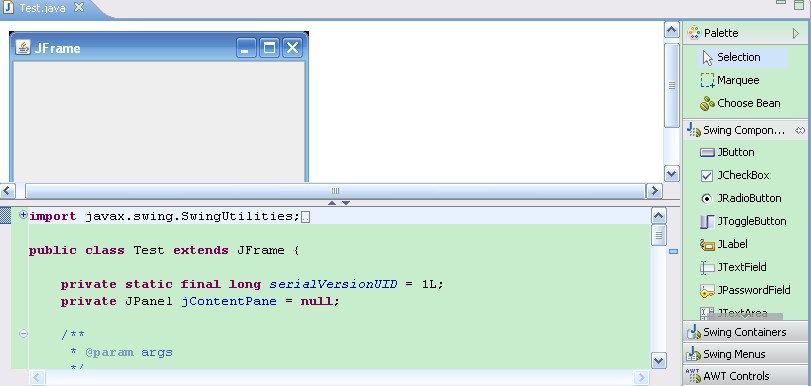
Task: Click the jContentPane variable name
Action: 229,301
